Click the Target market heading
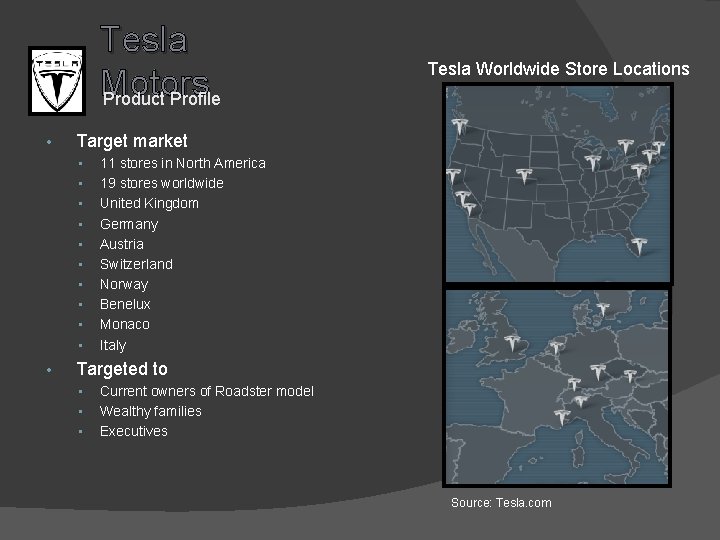Screen dimensions: 720x540 132,141
